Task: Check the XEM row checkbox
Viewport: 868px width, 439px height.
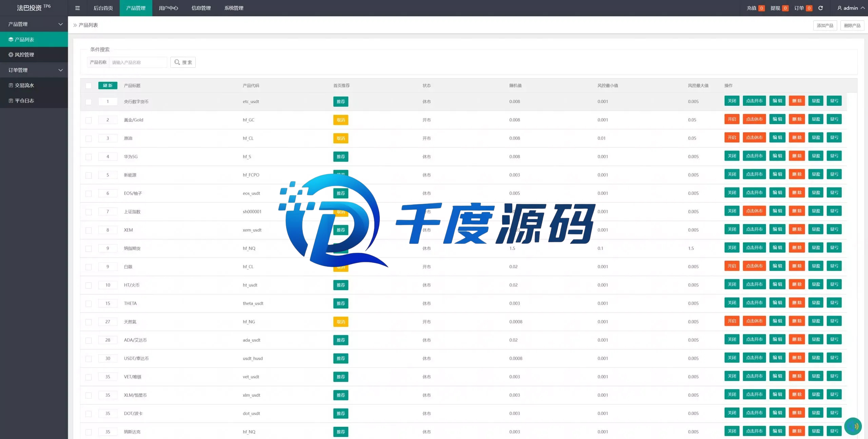Action: point(88,230)
